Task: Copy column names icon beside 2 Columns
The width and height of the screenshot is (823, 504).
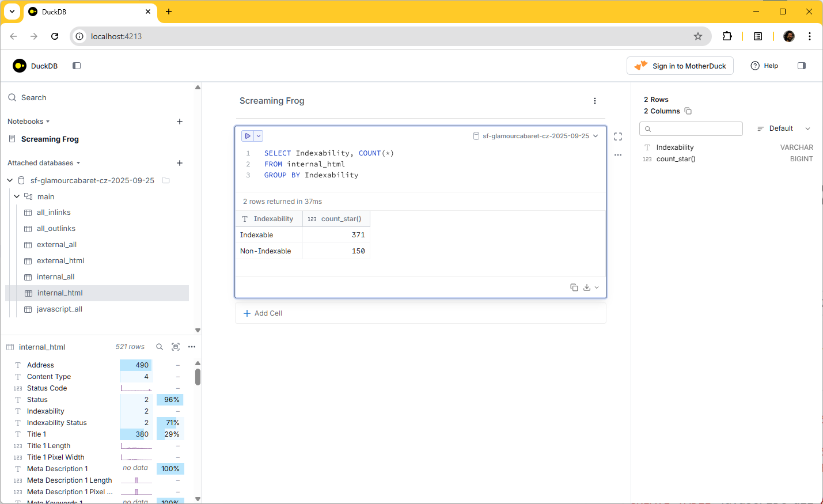Action: coord(688,111)
